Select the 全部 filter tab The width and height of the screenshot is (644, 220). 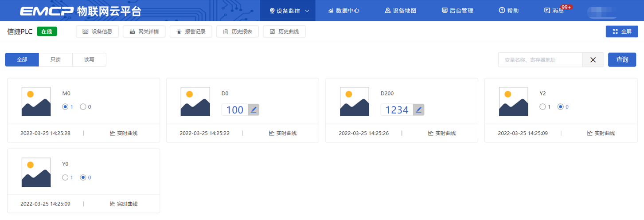[x=22, y=59]
